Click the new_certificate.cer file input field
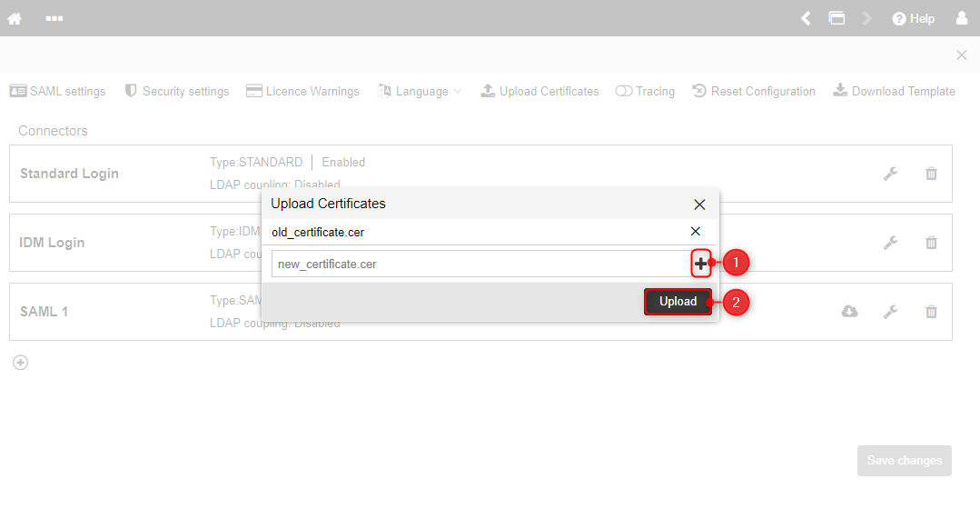This screenshot has width=980, height=509. (481, 264)
